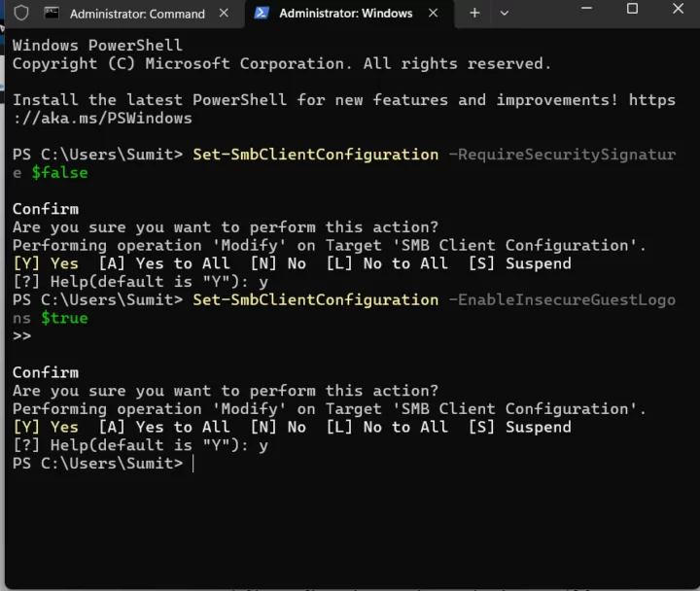Close the terminal window
This screenshot has width=700, height=591.
[678, 9]
